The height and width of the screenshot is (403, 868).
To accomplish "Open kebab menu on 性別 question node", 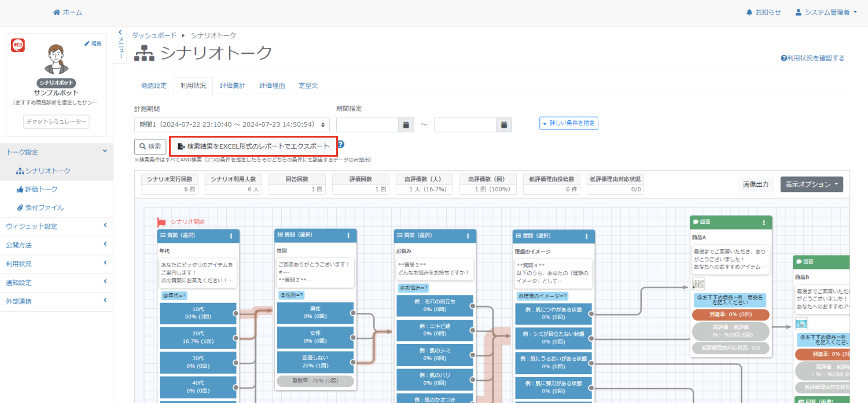I will tap(348, 236).
